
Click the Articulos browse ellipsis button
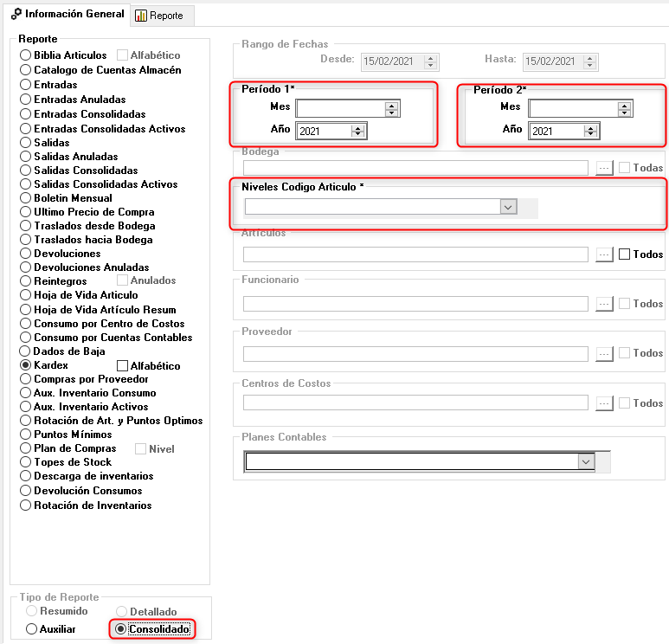[x=605, y=254]
